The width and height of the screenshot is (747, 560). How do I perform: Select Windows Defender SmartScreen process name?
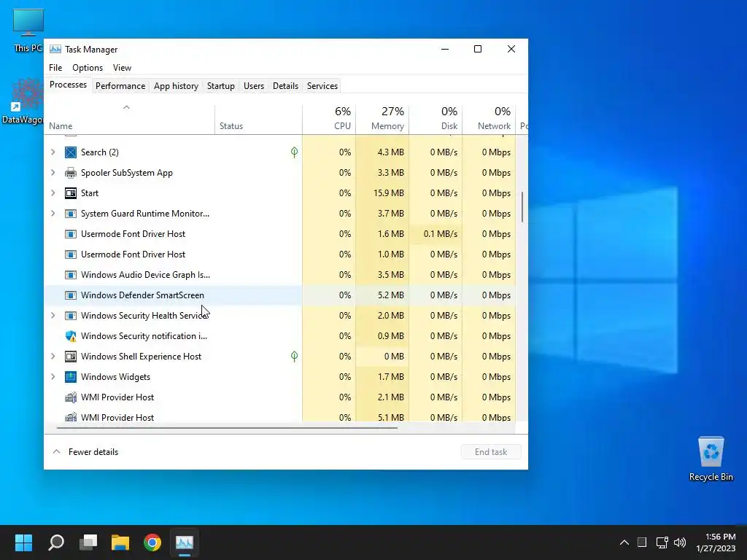(142, 295)
